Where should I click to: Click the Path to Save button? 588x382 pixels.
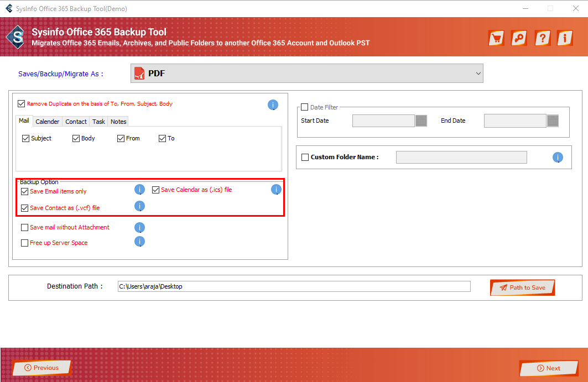pyautogui.click(x=522, y=287)
